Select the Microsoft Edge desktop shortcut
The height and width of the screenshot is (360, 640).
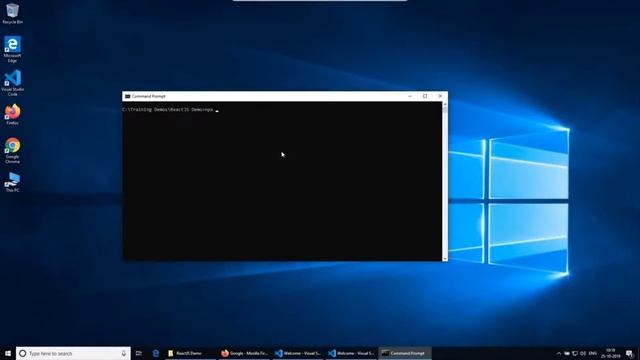click(12, 49)
